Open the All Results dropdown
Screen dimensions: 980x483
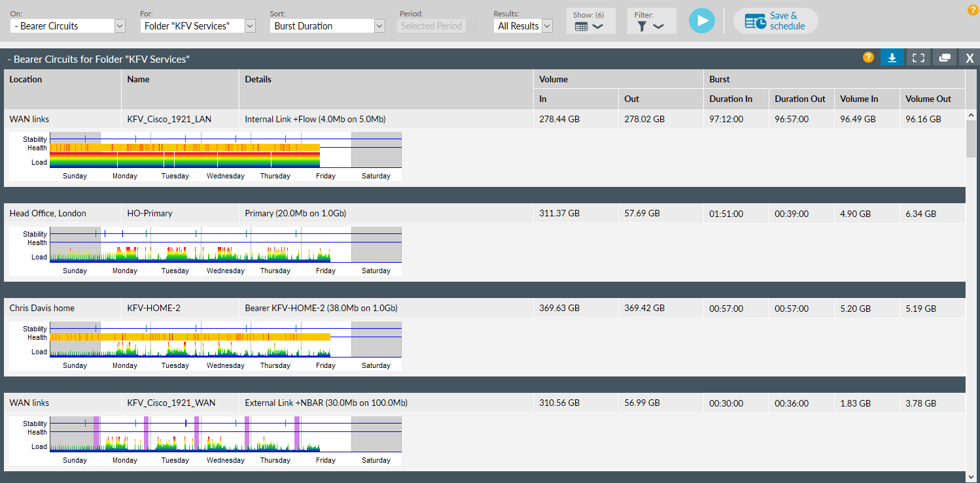(523, 26)
